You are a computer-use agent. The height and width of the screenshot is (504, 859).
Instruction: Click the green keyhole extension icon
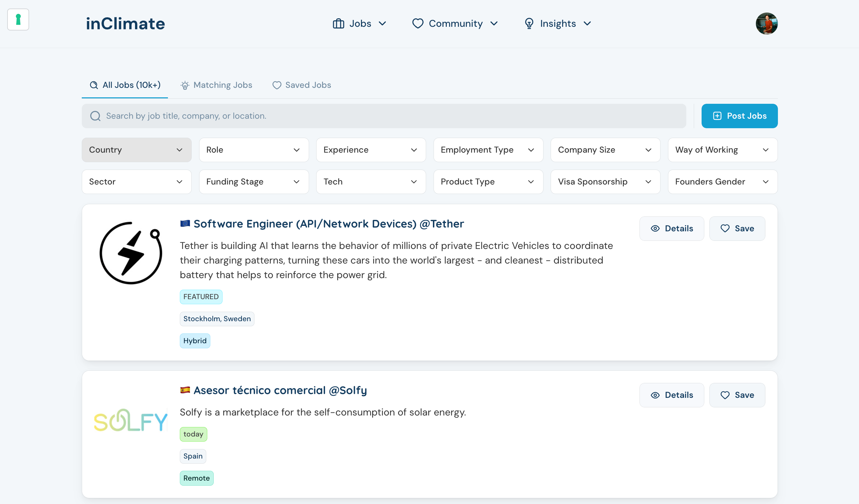click(18, 19)
